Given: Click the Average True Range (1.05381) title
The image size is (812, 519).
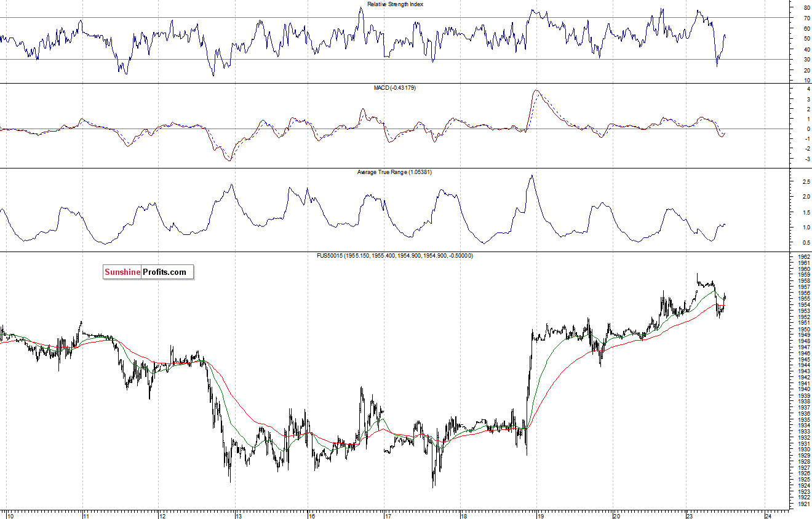Looking at the screenshot, I should 395,172.
